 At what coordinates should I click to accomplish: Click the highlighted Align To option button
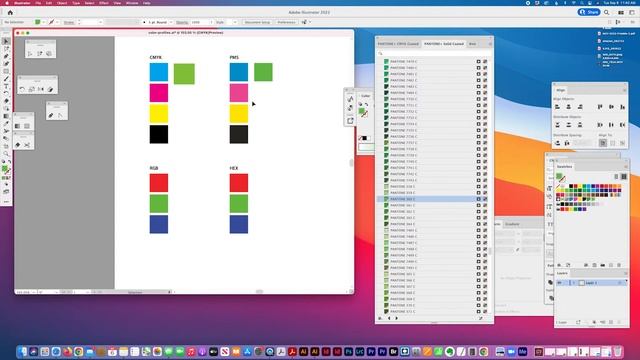point(603,143)
